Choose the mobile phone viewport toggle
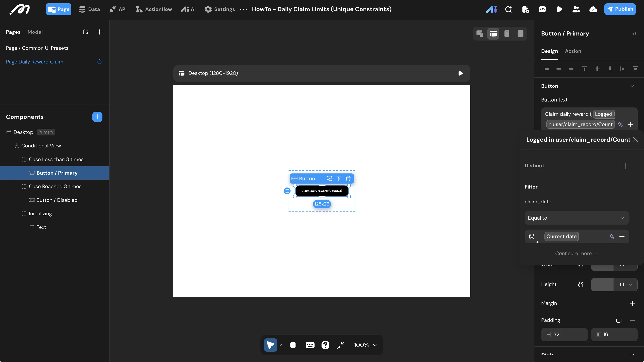 point(507,34)
